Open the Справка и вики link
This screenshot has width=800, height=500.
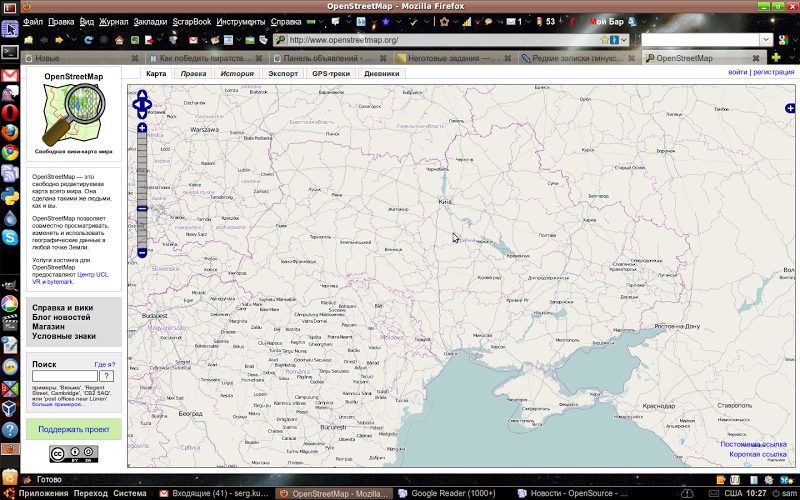(x=63, y=308)
